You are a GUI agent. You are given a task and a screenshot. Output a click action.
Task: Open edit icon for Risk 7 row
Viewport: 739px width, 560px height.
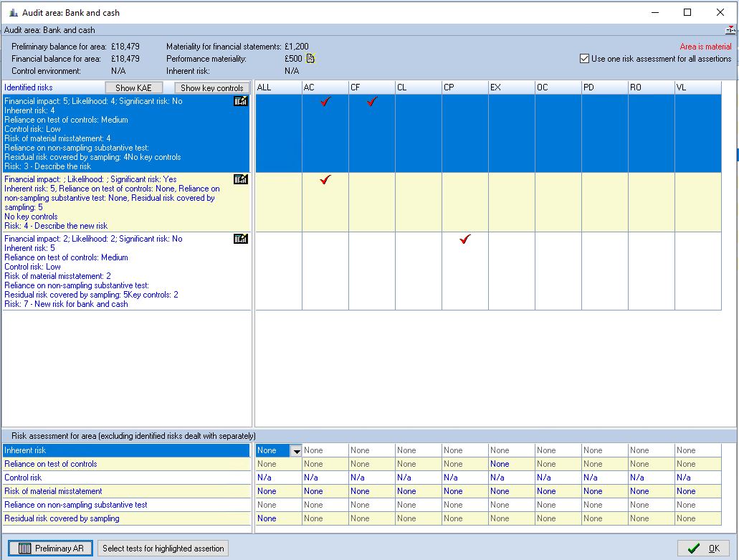240,239
